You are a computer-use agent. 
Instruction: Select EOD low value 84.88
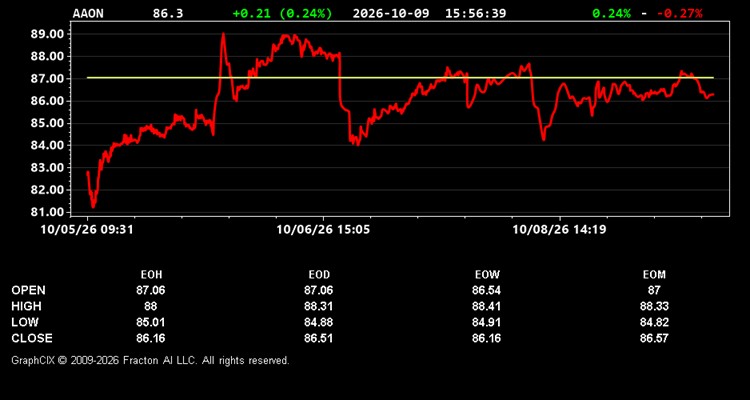[319, 322]
